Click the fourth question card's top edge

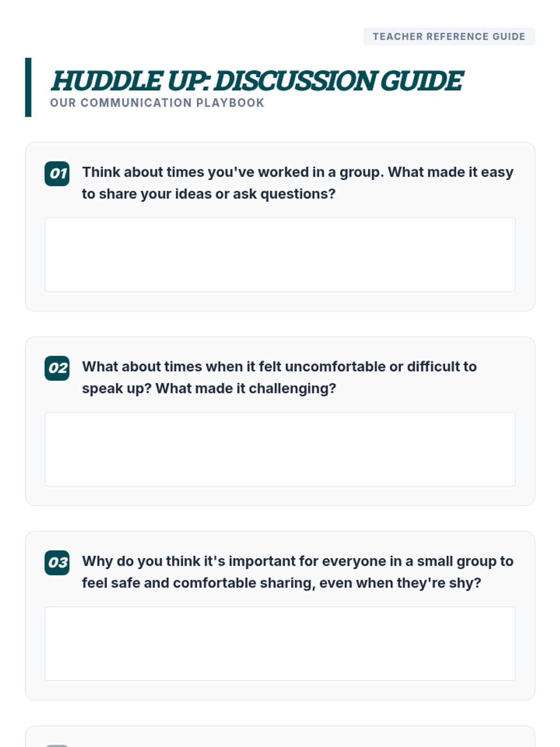(280, 727)
